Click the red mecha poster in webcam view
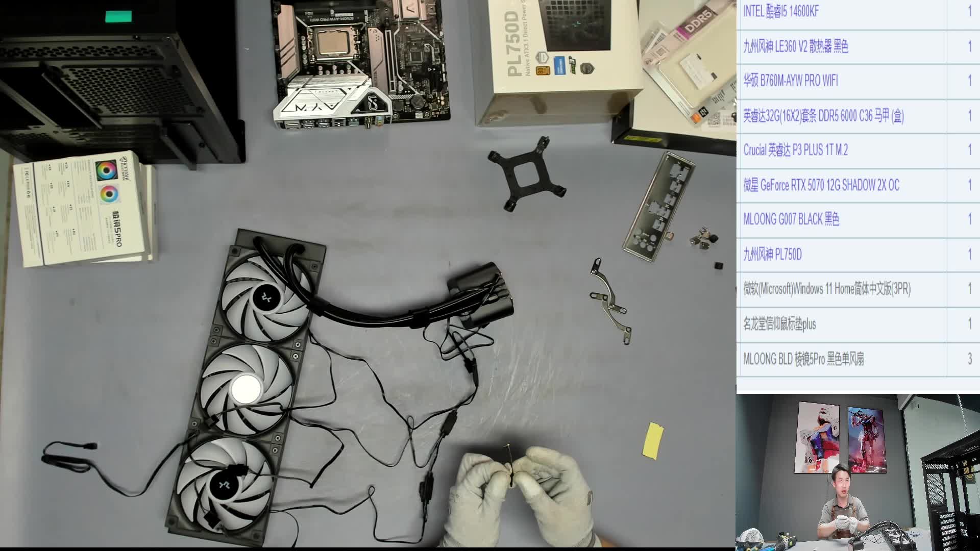980x551 pixels. (x=866, y=440)
